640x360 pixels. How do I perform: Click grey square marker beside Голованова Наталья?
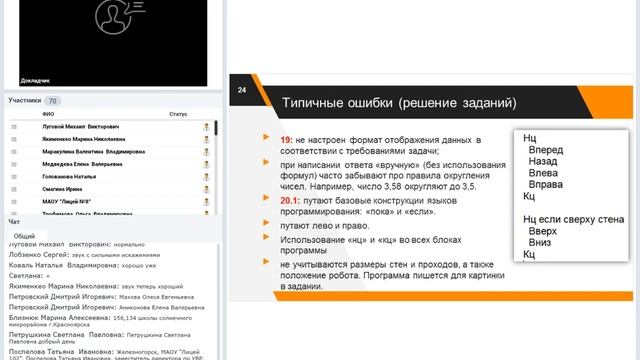tap(14, 177)
